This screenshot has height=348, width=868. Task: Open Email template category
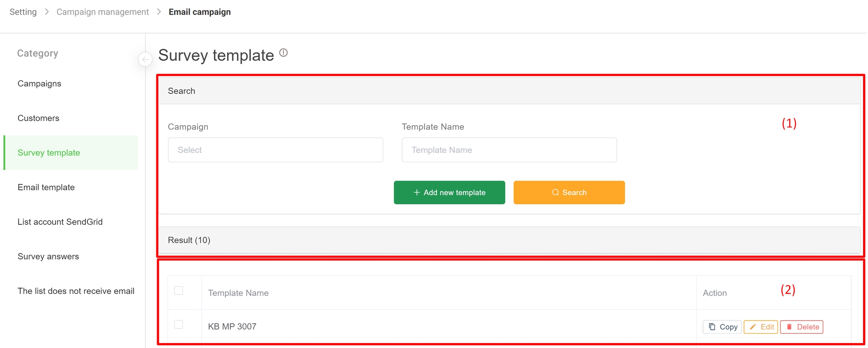point(46,187)
